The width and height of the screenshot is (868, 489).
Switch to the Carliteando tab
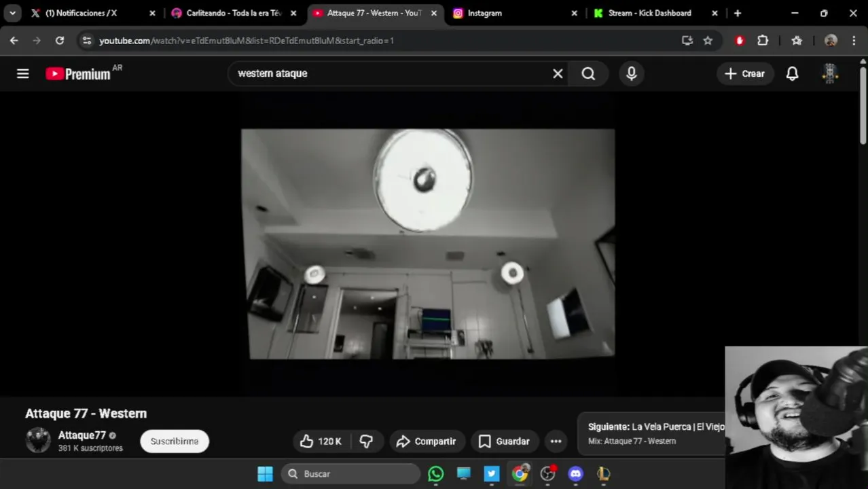click(x=234, y=13)
